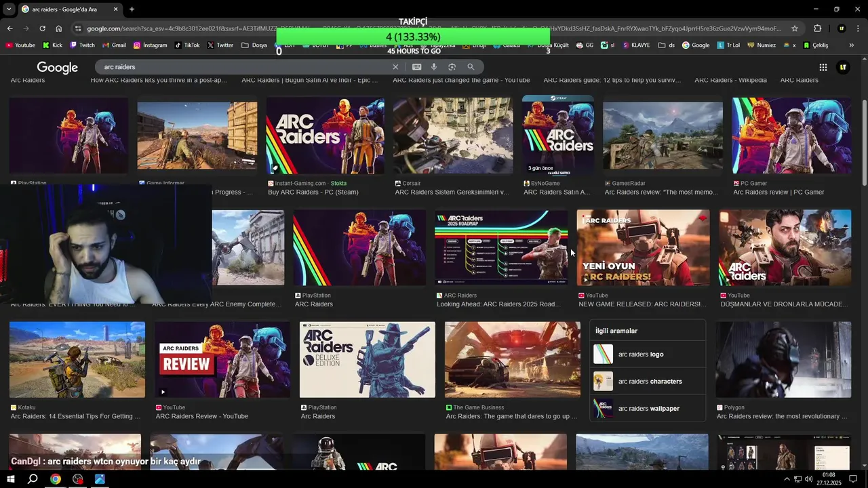Click 'Looking Ahead: ARC Raiders 2025 Road...' caption
The image size is (868, 488).
tap(498, 304)
